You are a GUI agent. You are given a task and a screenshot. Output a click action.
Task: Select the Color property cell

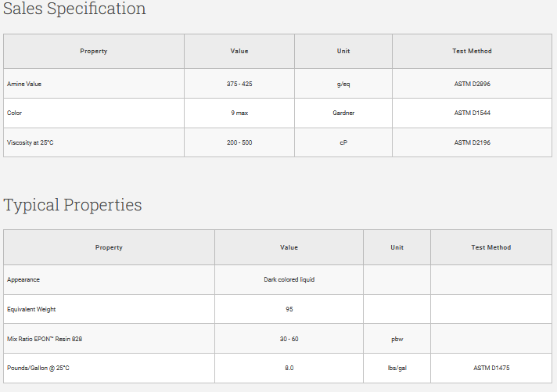(15, 113)
